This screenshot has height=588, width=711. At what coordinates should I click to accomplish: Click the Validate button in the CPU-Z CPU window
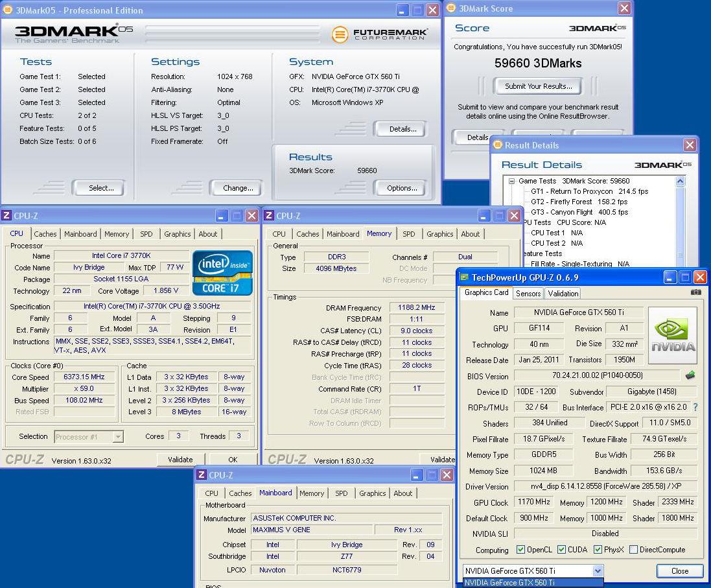click(180, 460)
